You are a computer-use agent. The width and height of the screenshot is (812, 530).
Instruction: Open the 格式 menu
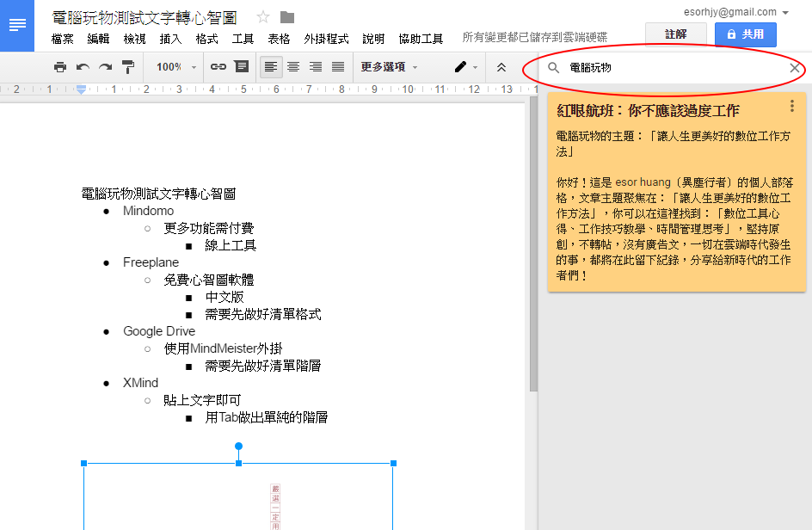coord(206,39)
